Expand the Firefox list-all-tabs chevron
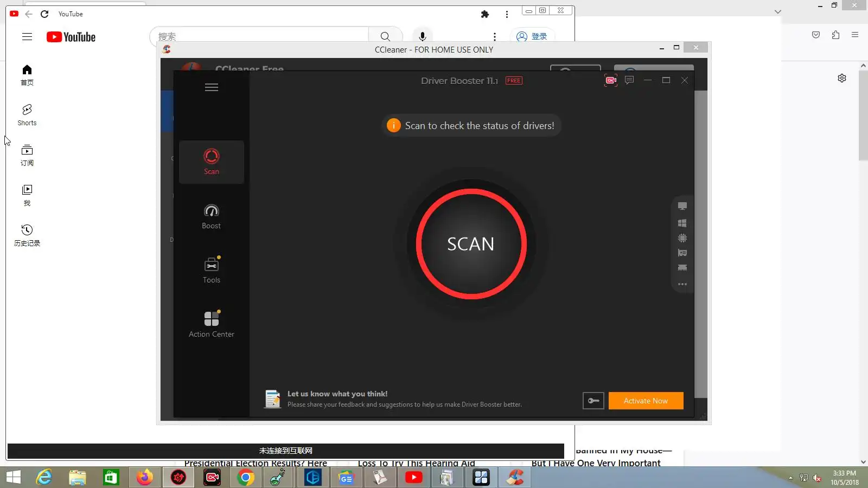This screenshot has height=488, width=868. pyautogui.click(x=778, y=11)
